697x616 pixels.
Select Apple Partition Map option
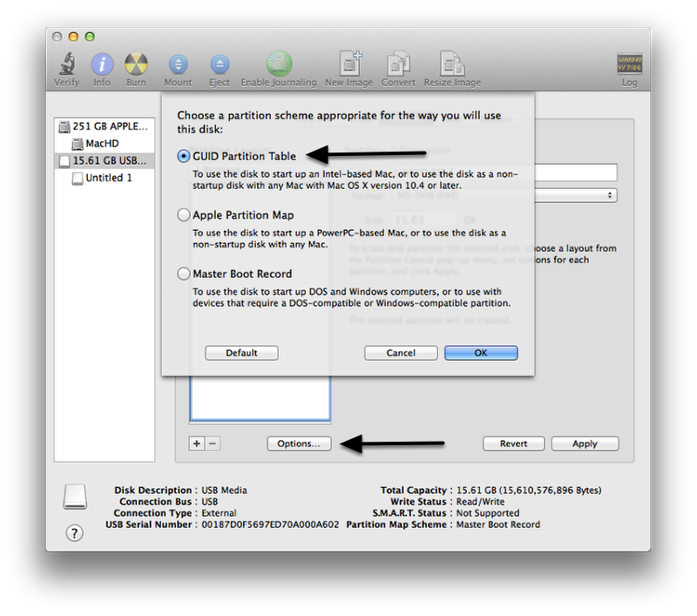pyautogui.click(x=184, y=214)
